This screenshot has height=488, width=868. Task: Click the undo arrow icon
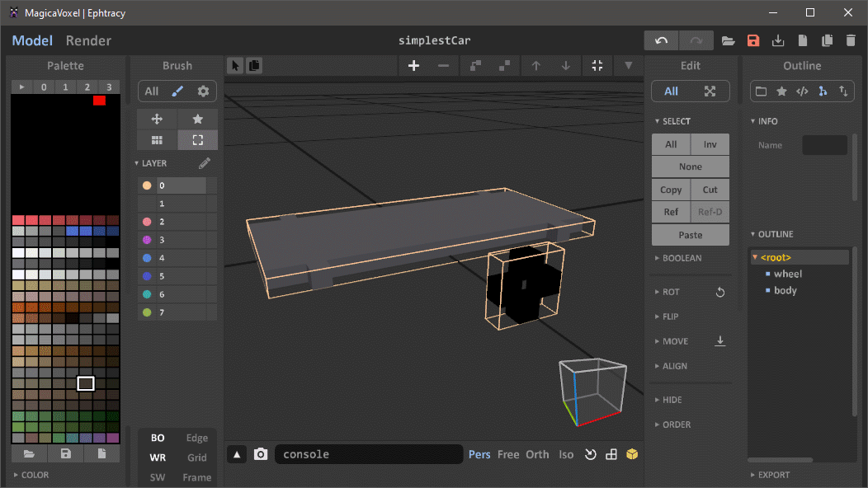coord(662,40)
